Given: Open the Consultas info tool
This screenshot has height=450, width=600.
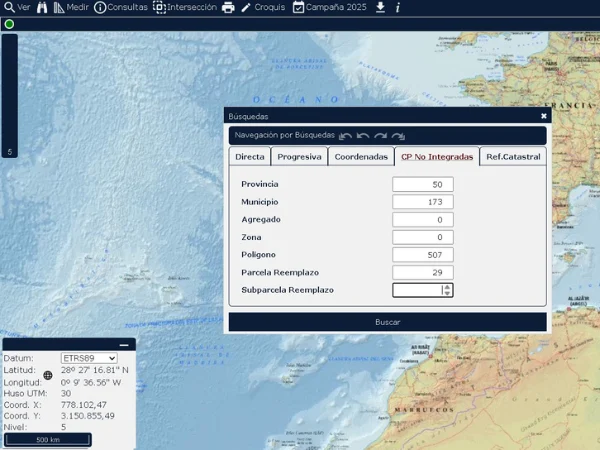Looking at the screenshot, I should point(120,7).
